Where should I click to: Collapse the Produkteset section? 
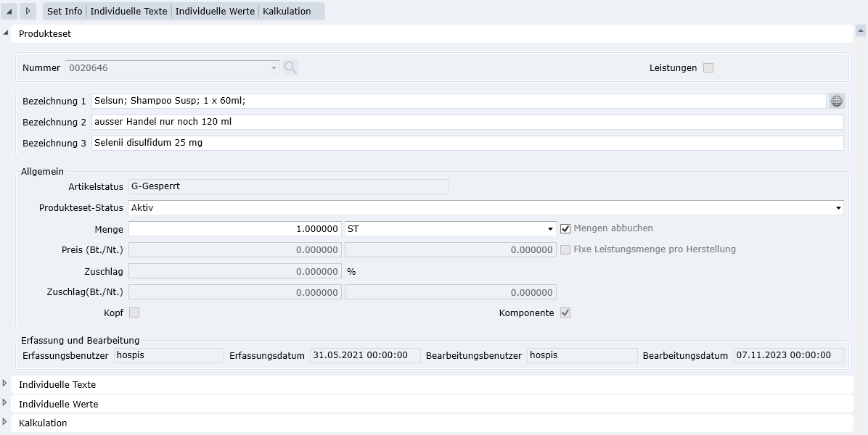7,33
